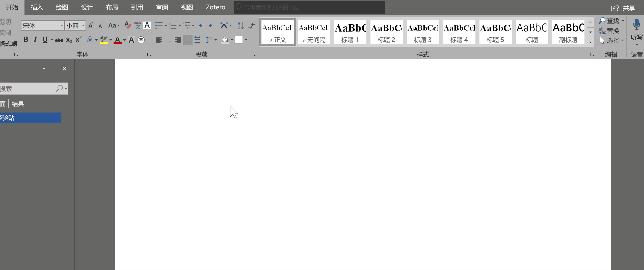This screenshot has width=644, height=270.
Task: Open Font dialog launcher
Action: pos(149,55)
